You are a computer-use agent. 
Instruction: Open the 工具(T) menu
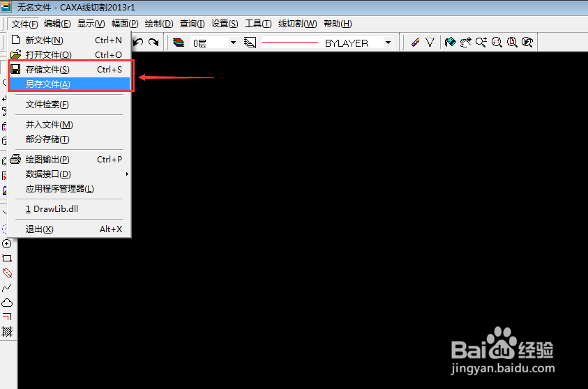click(x=258, y=24)
